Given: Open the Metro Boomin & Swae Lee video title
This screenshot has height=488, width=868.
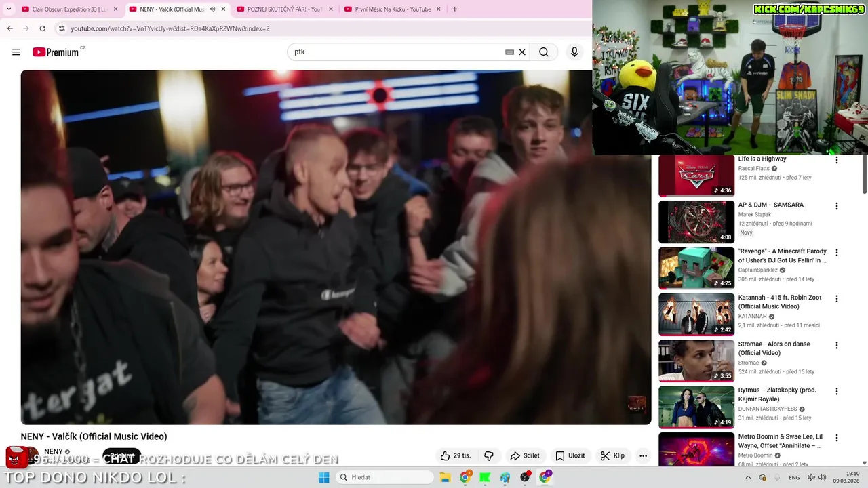Looking at the screenshot, I should click(x=780, y=441).
